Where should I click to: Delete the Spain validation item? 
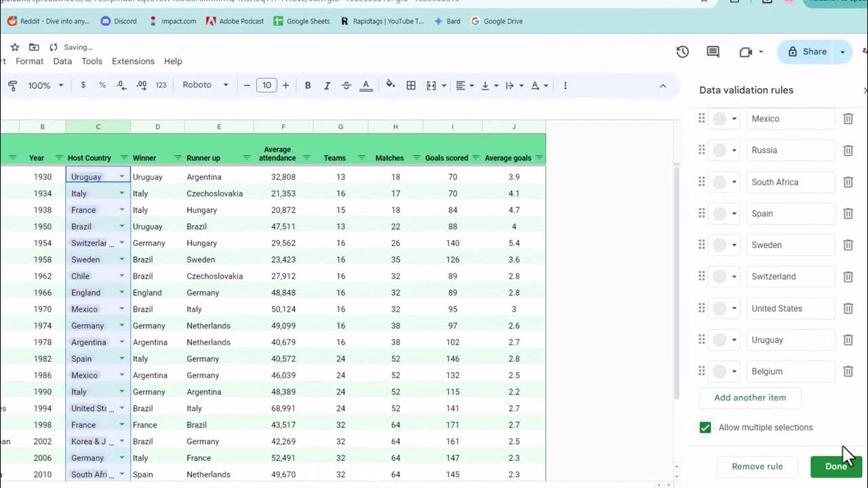(x=848, y=213)
